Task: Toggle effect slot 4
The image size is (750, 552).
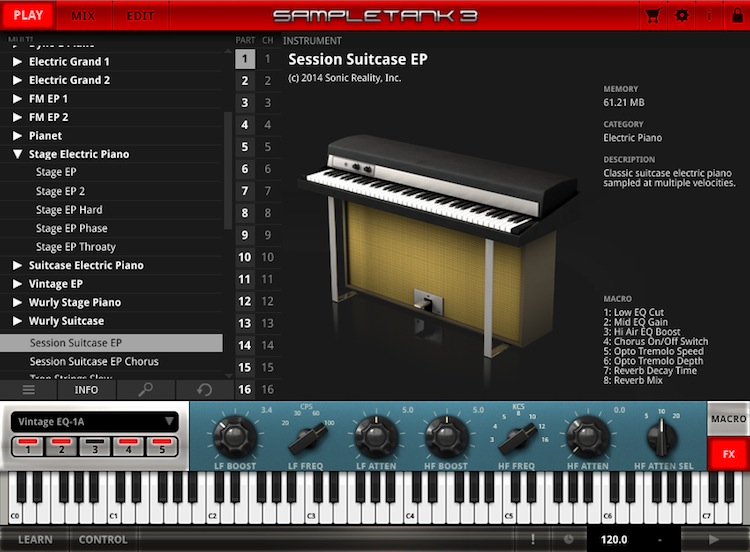Action: [x=128, y=446]
